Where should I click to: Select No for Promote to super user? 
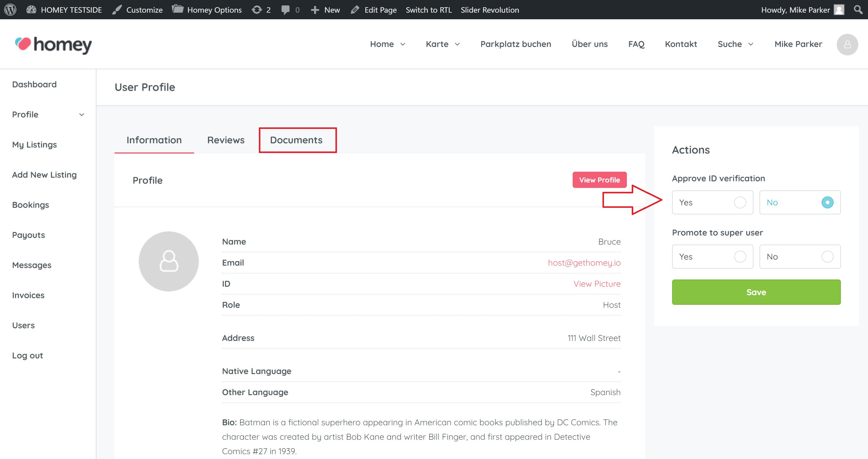[800, 257]
